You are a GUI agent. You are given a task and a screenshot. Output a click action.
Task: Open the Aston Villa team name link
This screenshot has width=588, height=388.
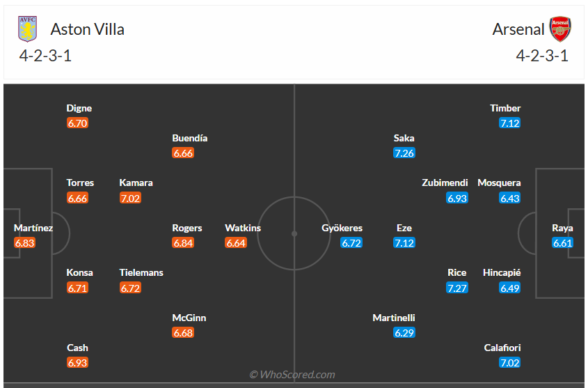[x=88, y=29]
